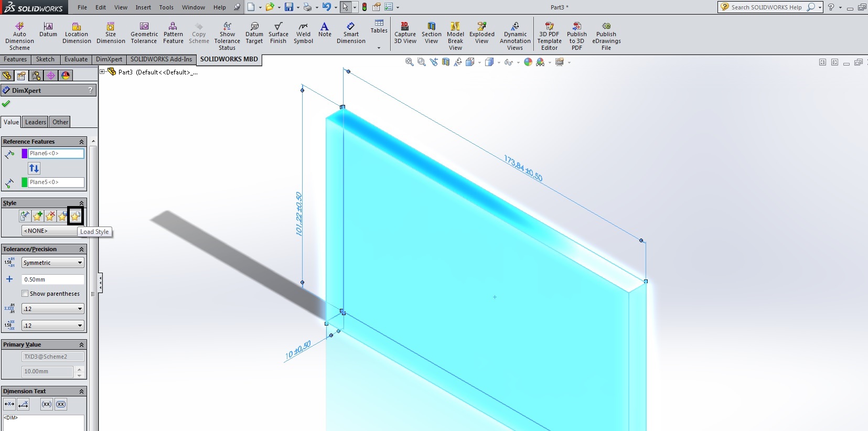This screenshot has height=431, width=868.
Task: Click Publish to 3D PDF
Action: pos(576,36)
